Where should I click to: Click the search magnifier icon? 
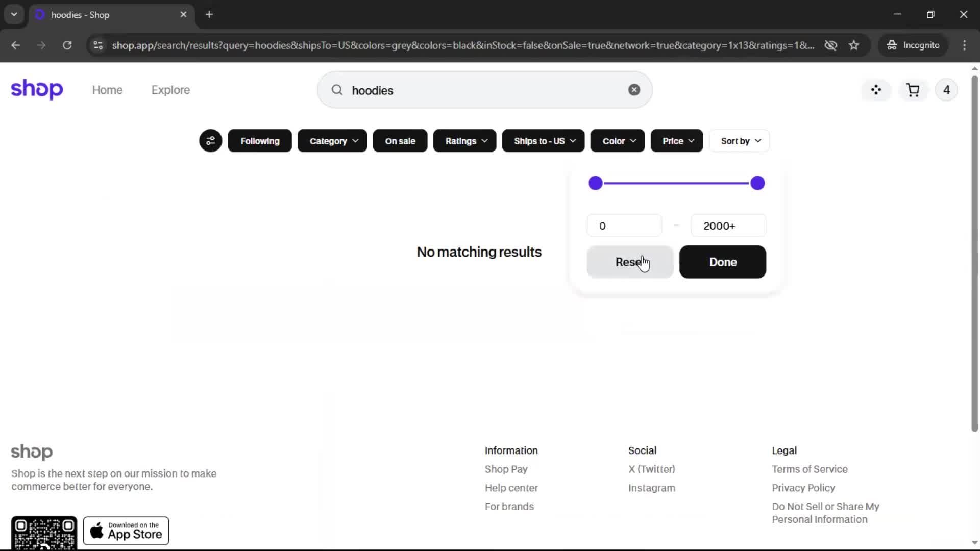(x=337, y=90)
